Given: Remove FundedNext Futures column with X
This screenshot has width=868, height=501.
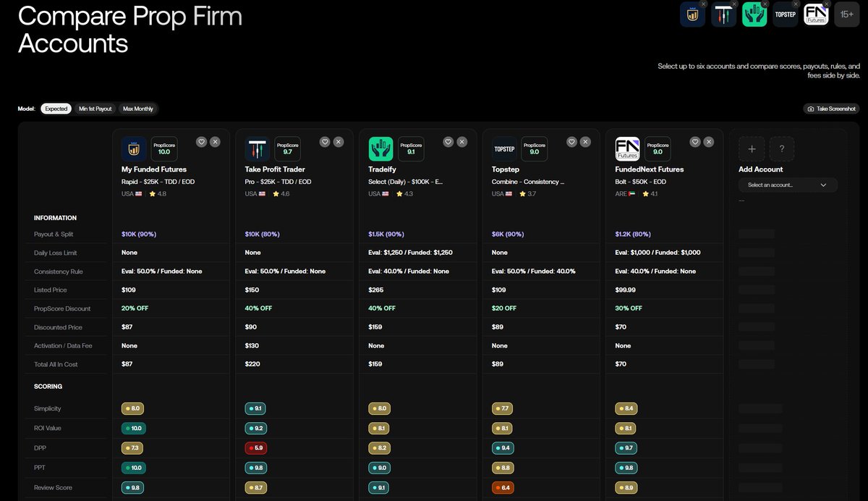Looking at the screenshot, I should 708,142.
